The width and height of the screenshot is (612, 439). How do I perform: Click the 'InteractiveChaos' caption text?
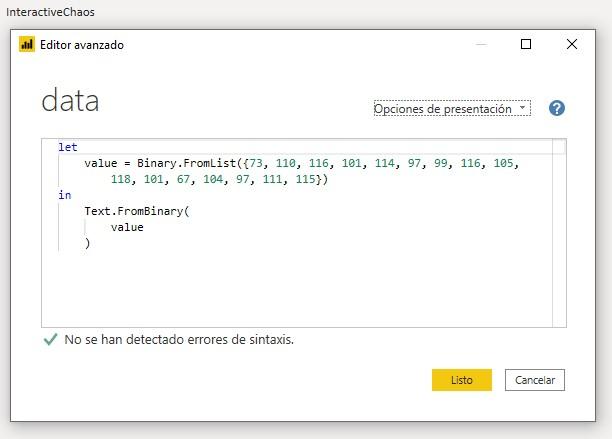(50, 12)
